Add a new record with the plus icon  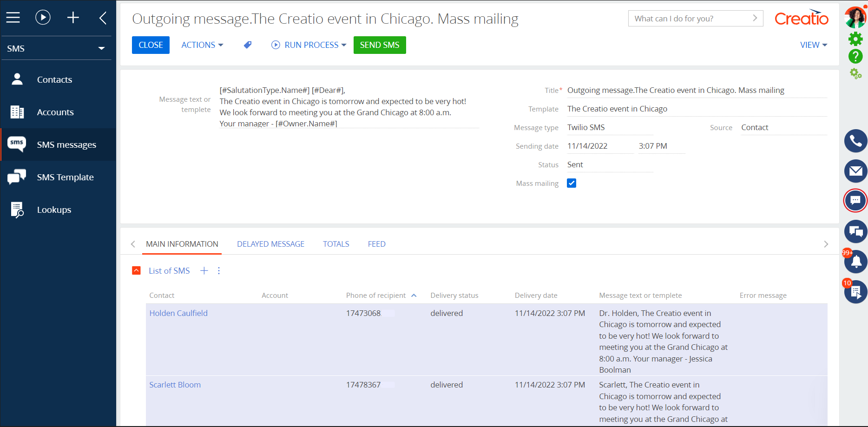pos(73,17)
